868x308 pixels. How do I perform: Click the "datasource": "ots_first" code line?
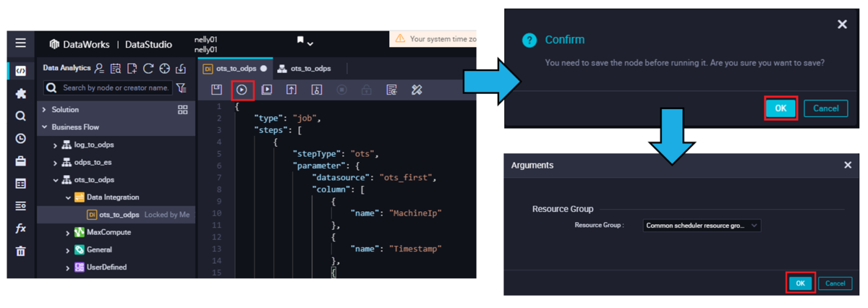coord(375,177)
